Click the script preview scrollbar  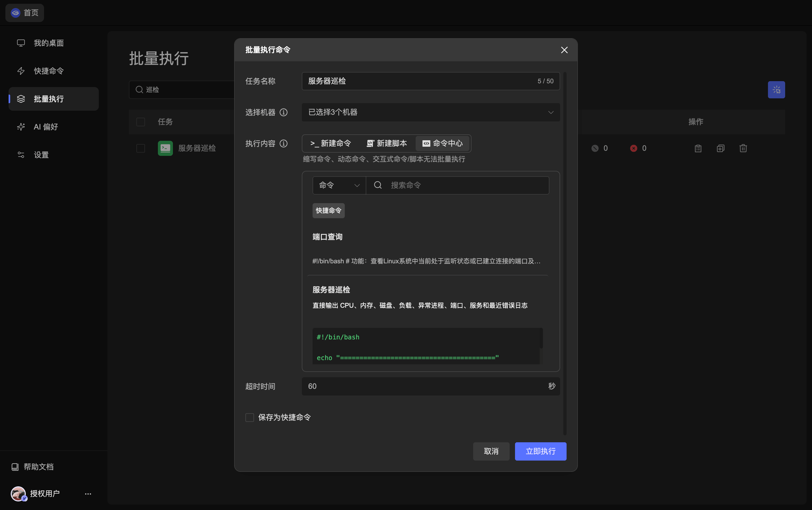coord(541,338)
